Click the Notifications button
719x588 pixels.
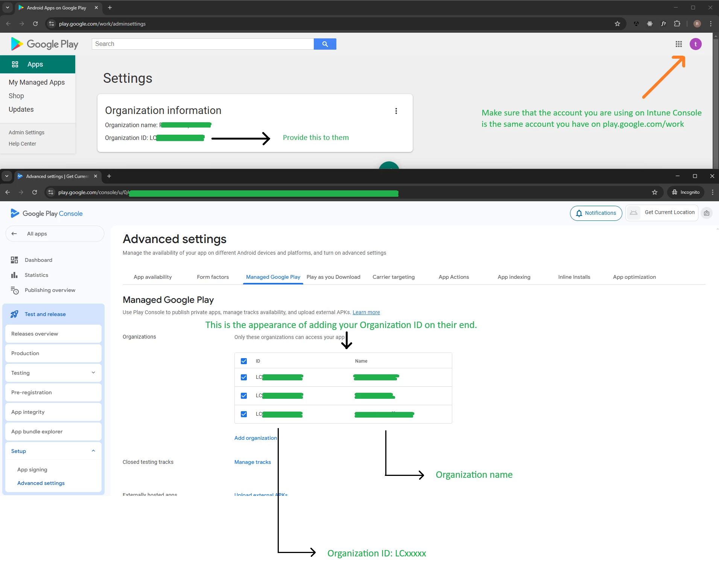[596, 213]
